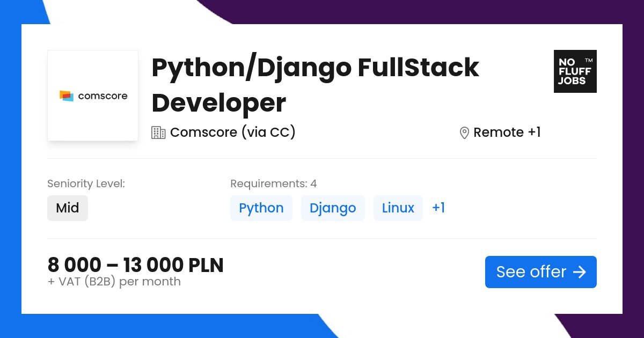Select the Django skill tag

pos(333,208)
